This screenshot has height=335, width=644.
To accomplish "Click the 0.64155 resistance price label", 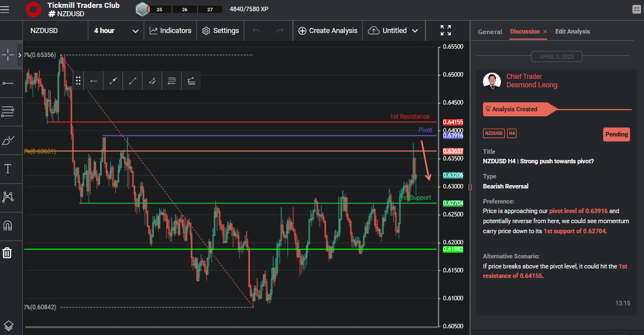I will [453, 122].
